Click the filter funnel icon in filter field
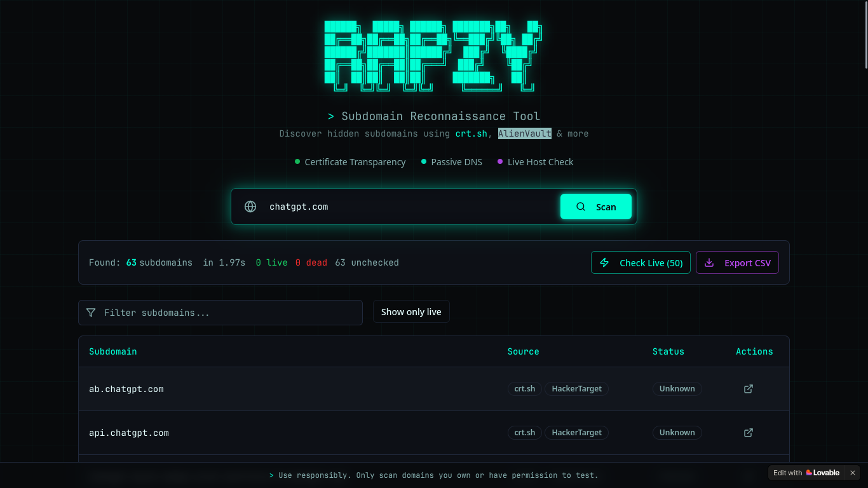This screenshot has width=868, height=488. click(91, 313)
